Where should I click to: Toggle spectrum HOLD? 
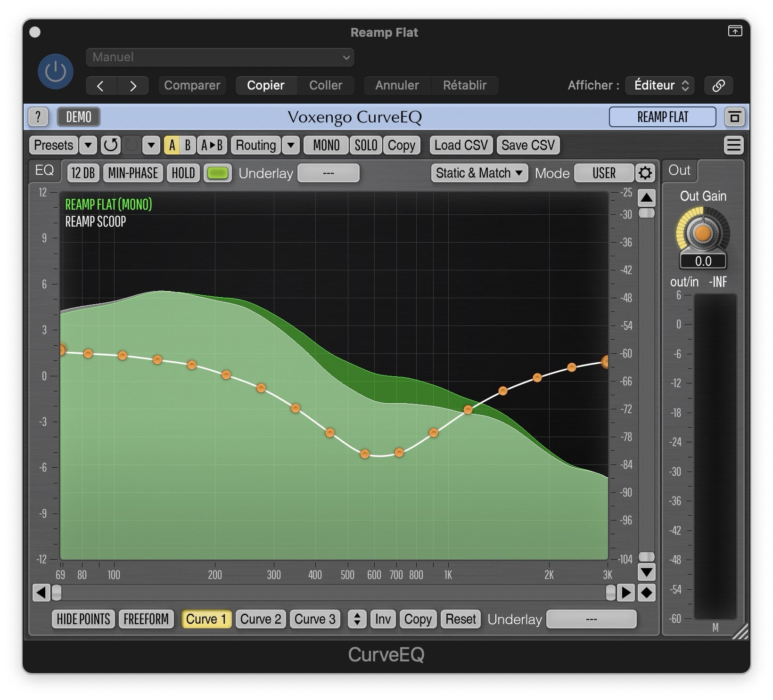183,173
